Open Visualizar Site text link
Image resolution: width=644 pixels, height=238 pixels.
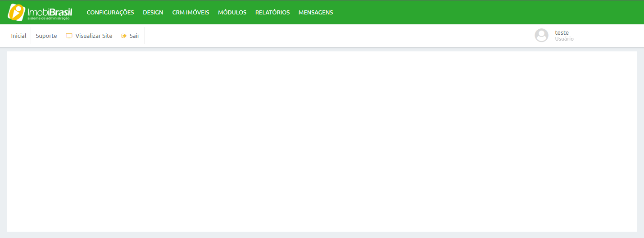click(94, 36)
